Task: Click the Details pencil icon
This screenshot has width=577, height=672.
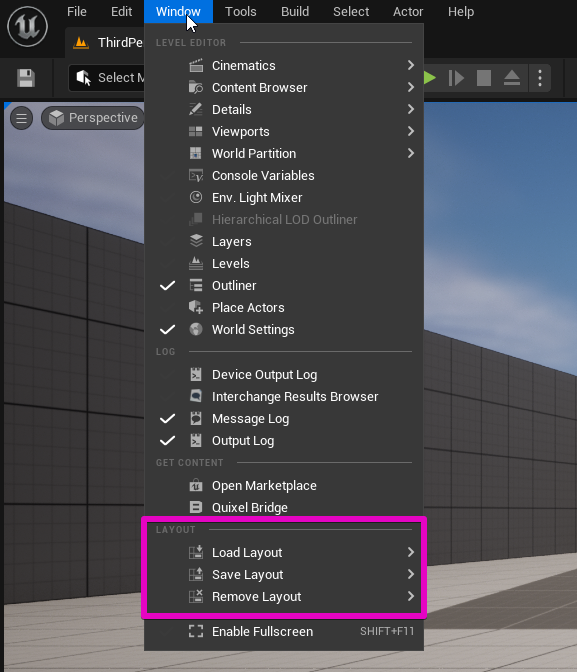Action: coord(196,109)
